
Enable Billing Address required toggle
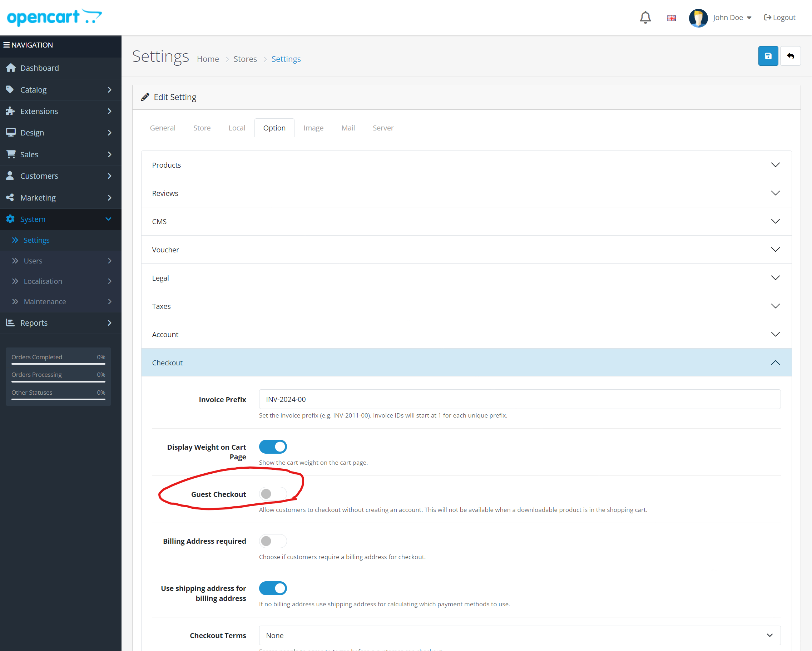pyautogui.click(x=273, y=541)
